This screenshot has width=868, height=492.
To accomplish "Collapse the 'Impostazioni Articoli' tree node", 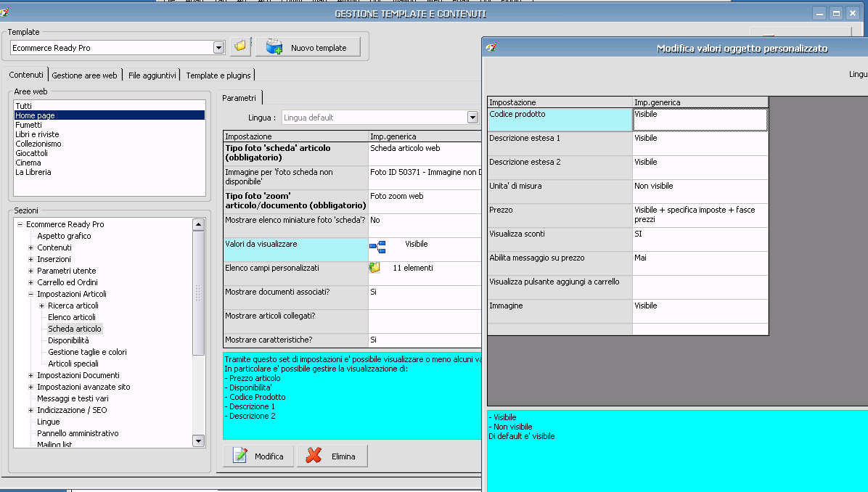I will (x=31, y=294).
